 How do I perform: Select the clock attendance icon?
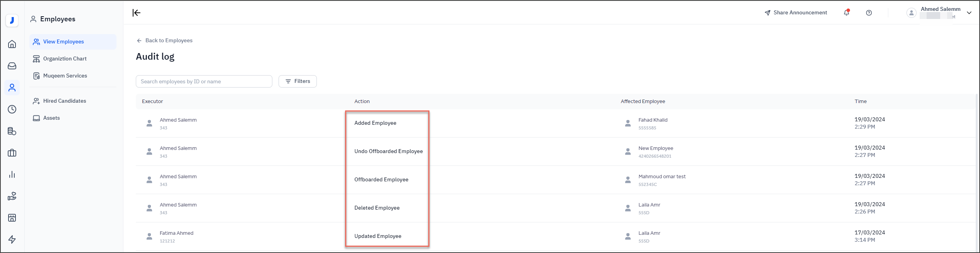pyautogui.click(x=12, y=109)
